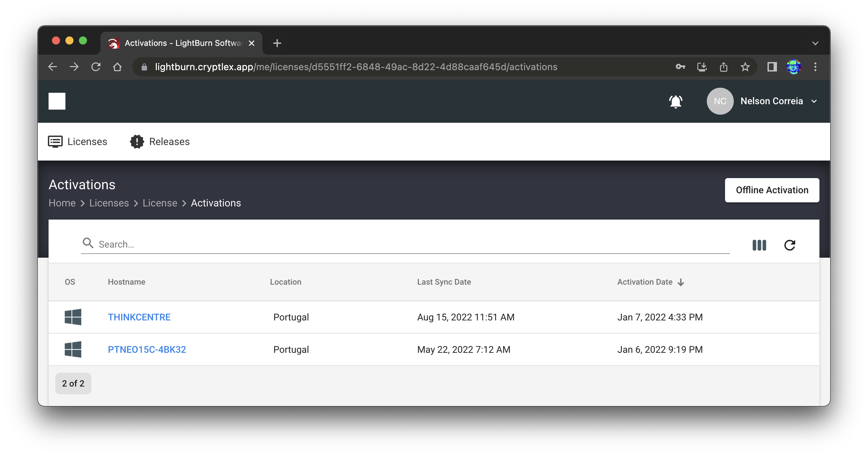This screenshot has width=868, height=456.
Task: Click the Windows icon next to PTNEO15C-4BK32
Action: tap(73, 349)
